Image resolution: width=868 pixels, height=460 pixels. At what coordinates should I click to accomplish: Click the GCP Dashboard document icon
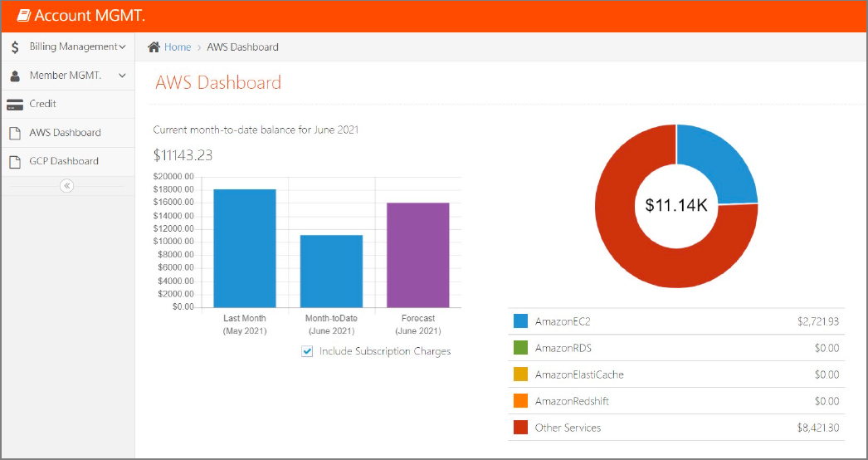tap(15, 162)
